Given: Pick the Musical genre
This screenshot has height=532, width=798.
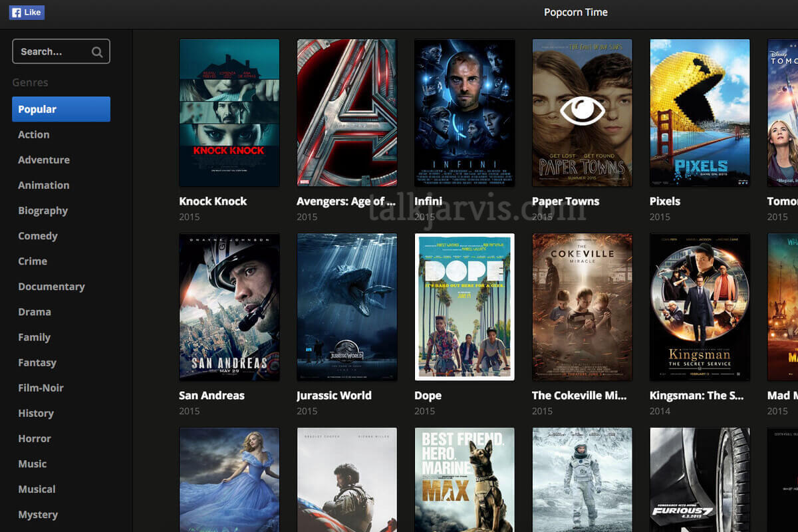Looking at the screenshot, I should (37, 489).
